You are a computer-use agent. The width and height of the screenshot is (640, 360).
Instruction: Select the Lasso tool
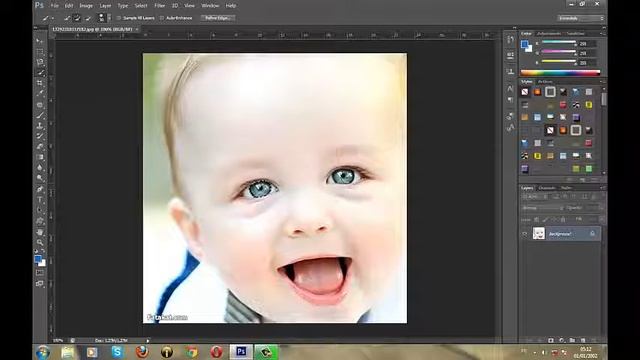coord(40,62)
